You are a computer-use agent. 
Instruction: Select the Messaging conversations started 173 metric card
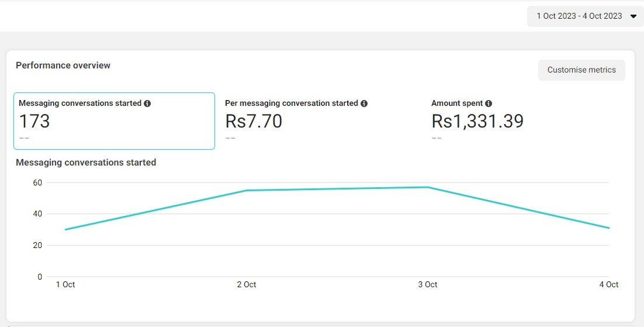[x=114, y=121]
